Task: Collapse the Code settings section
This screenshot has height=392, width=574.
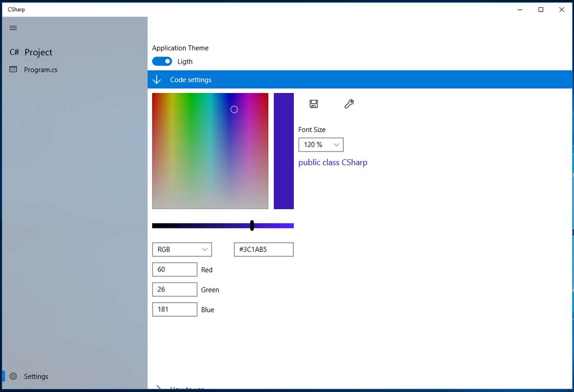Action: (x=360, y=79)
